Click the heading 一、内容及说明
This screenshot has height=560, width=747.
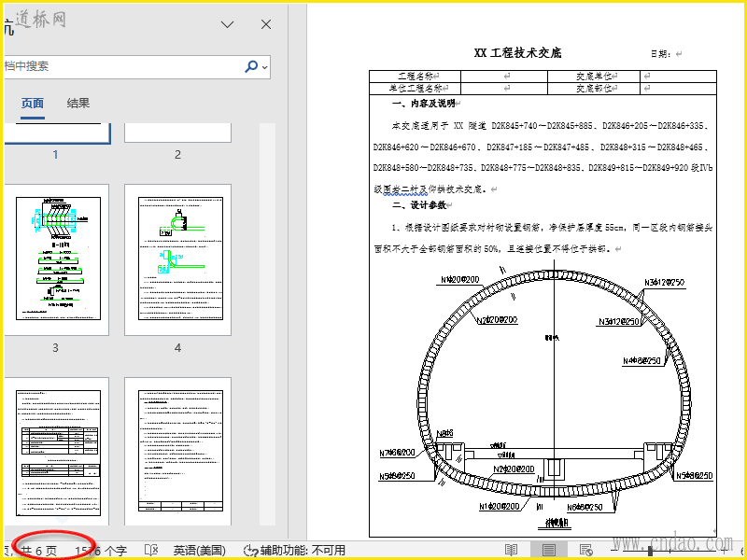[423, 104]
